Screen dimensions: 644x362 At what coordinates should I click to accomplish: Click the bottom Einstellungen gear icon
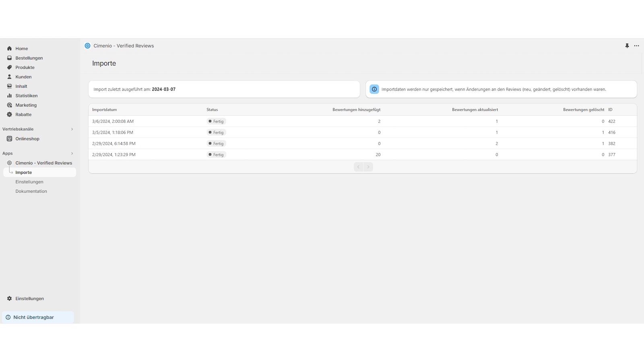(9, 298)
